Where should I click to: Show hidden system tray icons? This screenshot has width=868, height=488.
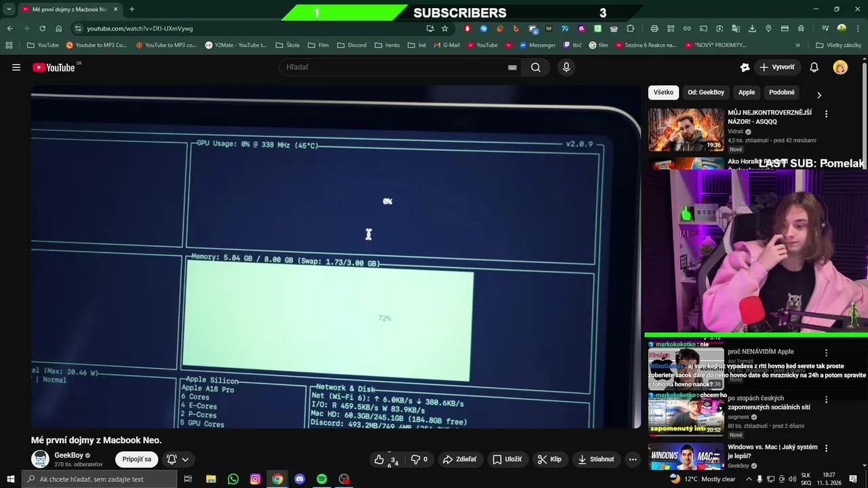click(x=749, y=479)
